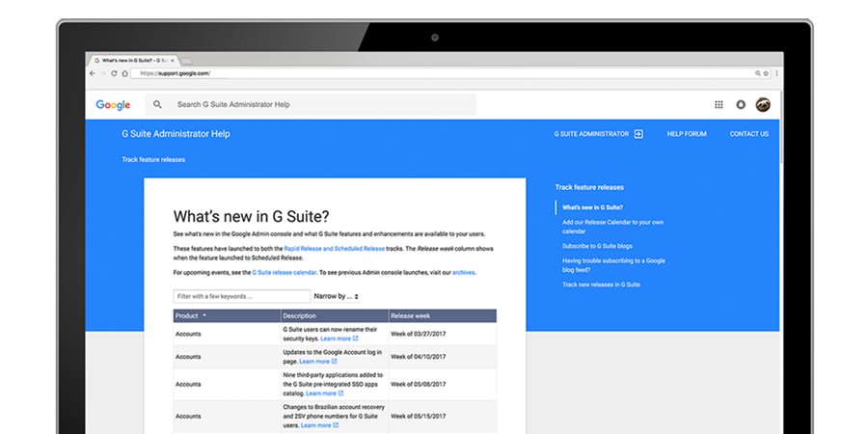Screen dimensions: 868x434
Task: Open Having trouble subscribing to Google blog feed
Action: click(613, 265)
